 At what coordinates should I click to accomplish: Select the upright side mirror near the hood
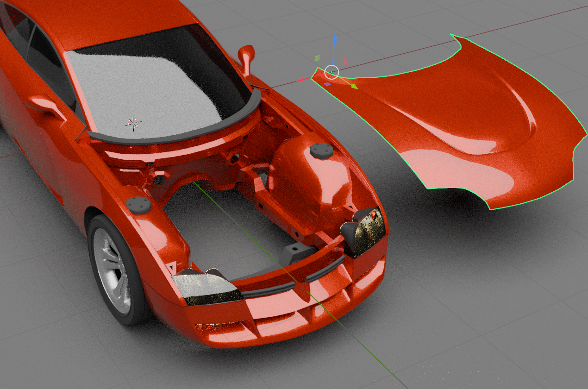point(247,59)
